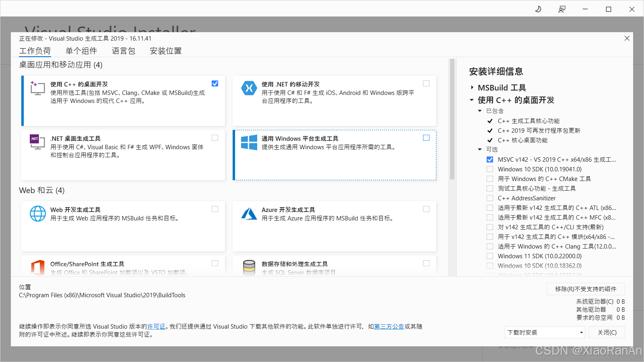Enable C++ CMake tools for Windows option
The height and width of the screenshot is (362, 644).
(x=490, y=179)
